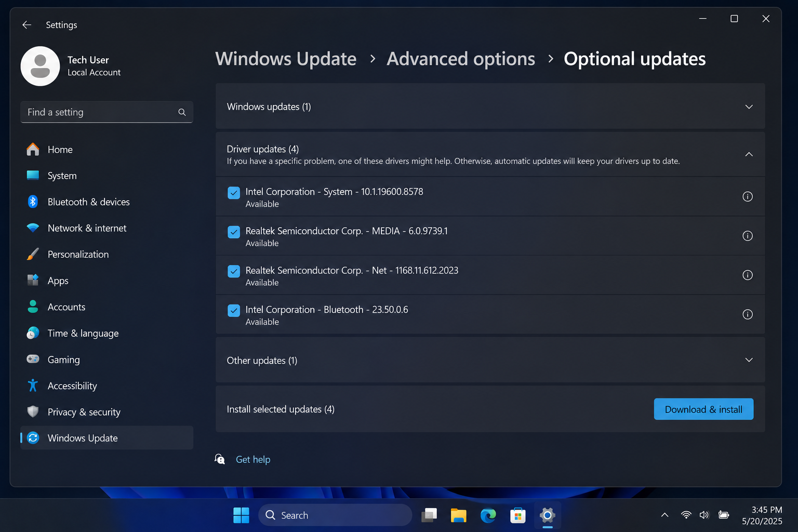
Task: Click the Accounts person icon in sidebar
Action: [33, 307]
